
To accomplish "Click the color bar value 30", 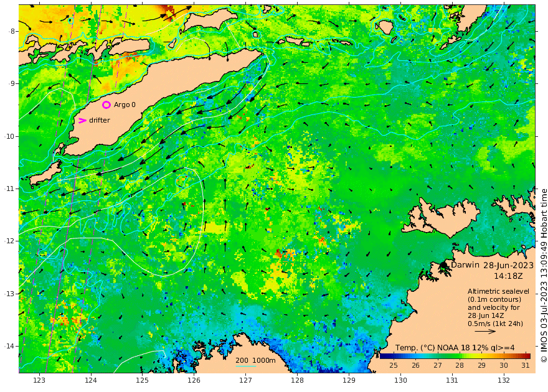I will tap(504, 365).
